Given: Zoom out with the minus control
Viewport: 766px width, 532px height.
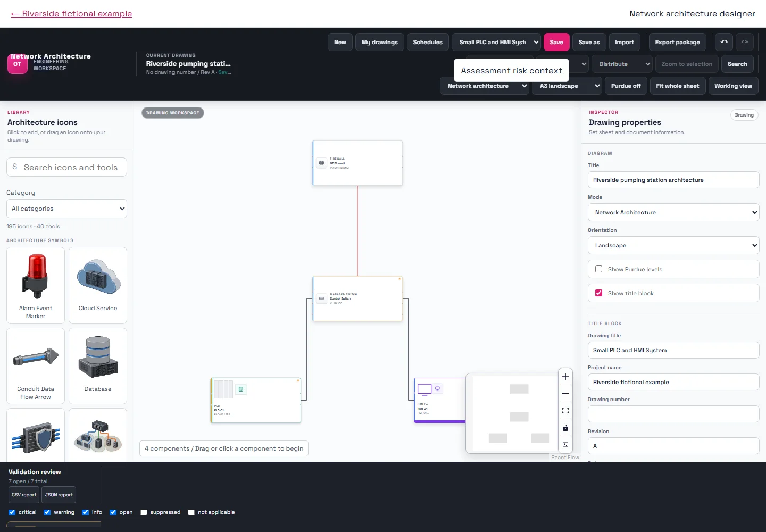Looking at the screenshot, I should [565, 394].
